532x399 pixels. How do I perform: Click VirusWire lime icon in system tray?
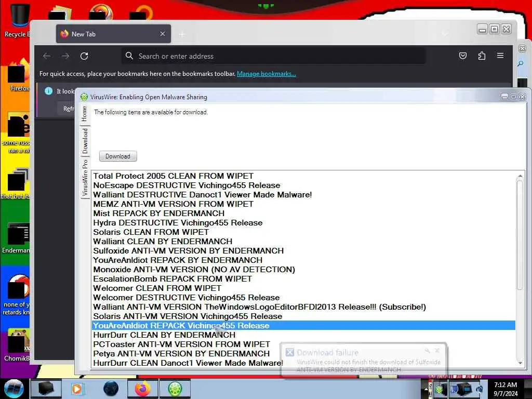pyautogui.click(x=440, y=389)
